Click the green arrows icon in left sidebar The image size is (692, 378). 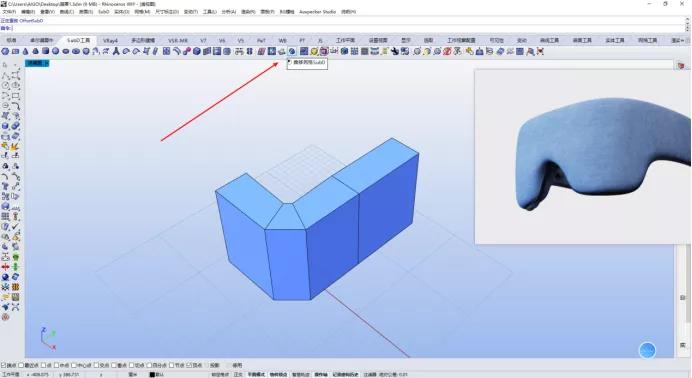click(x=15, y=267)
